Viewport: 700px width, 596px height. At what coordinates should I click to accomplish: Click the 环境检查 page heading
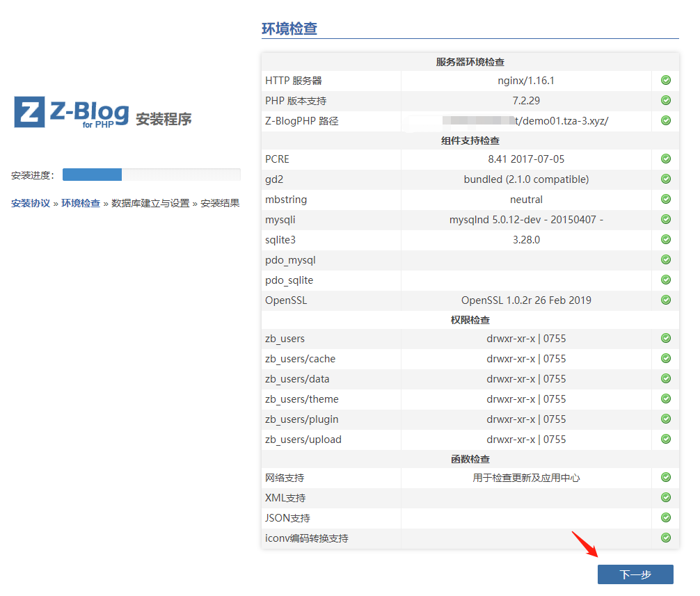(x=289, y=29)
